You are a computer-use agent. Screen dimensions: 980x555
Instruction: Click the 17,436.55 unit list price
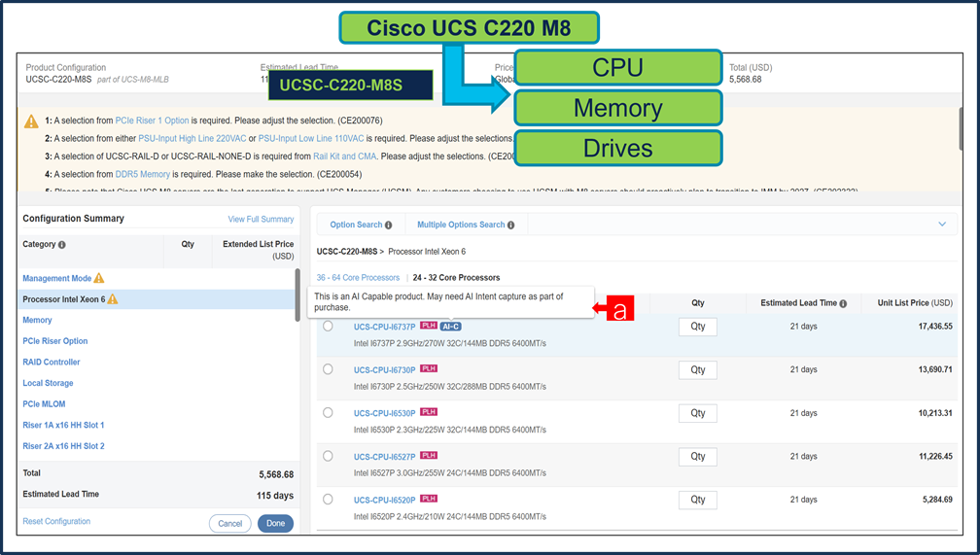tap(935, 327)
